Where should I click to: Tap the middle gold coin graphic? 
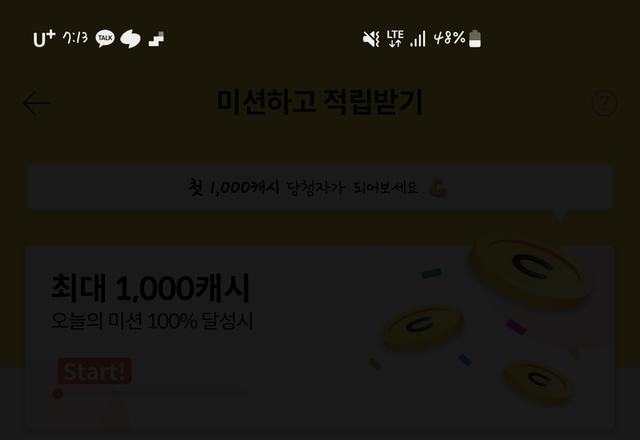422,327
